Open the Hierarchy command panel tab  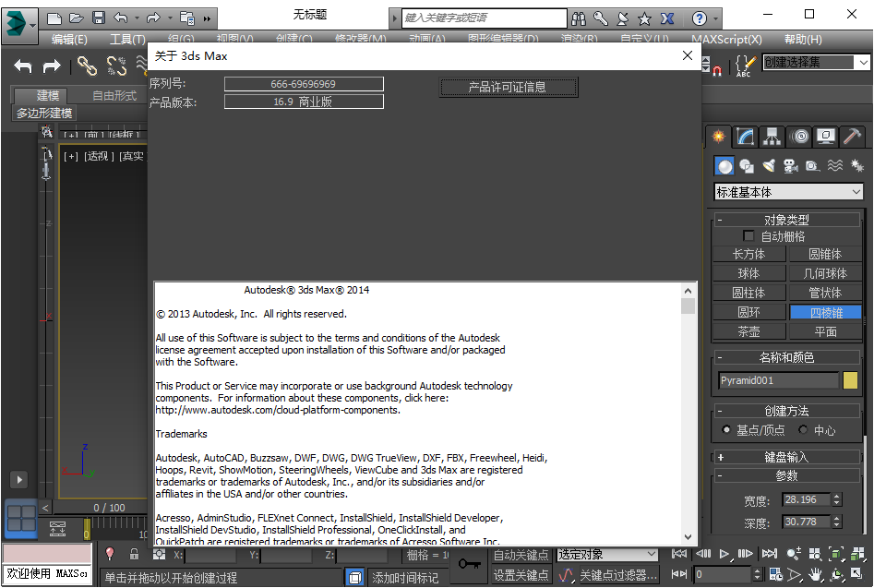(772, 137)
